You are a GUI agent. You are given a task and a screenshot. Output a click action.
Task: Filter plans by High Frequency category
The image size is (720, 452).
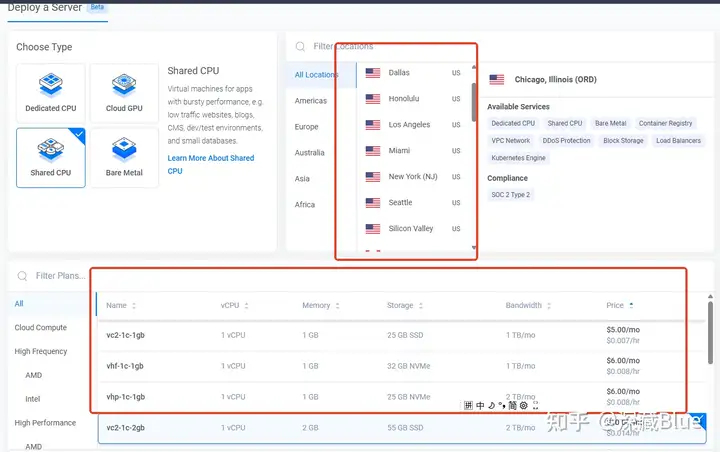(41, 351)
